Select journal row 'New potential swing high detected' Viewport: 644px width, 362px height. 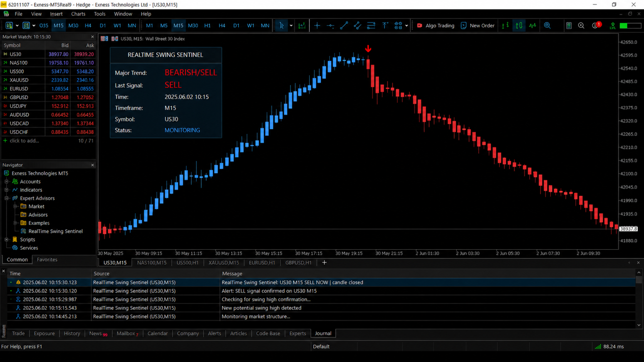point(321,308)
